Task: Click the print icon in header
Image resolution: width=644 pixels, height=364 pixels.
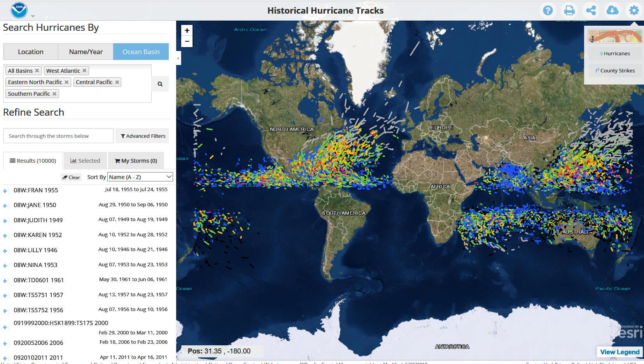Action: pyautogui.click(x=569, y=11)
